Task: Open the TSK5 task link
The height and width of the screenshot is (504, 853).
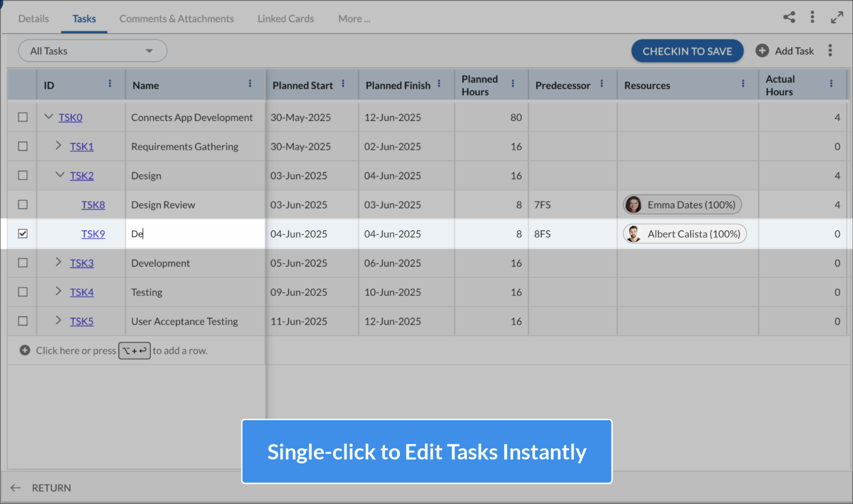Action: click(x=82, y=321)
